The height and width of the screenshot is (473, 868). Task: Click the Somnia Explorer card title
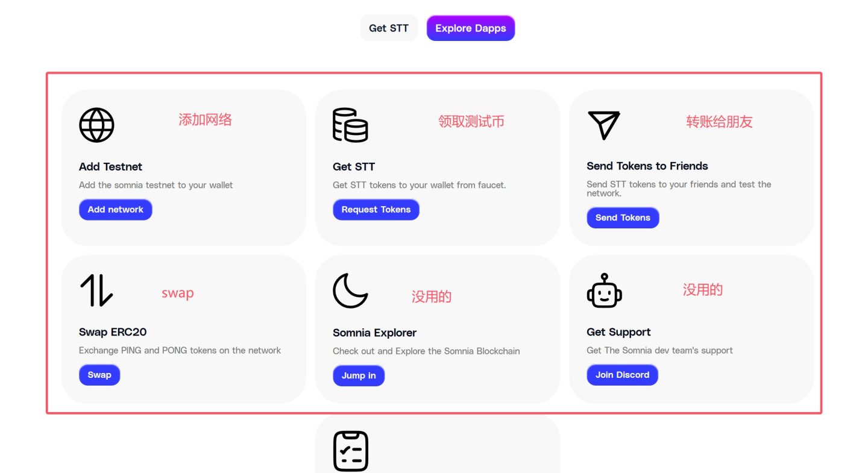[375, 333]
